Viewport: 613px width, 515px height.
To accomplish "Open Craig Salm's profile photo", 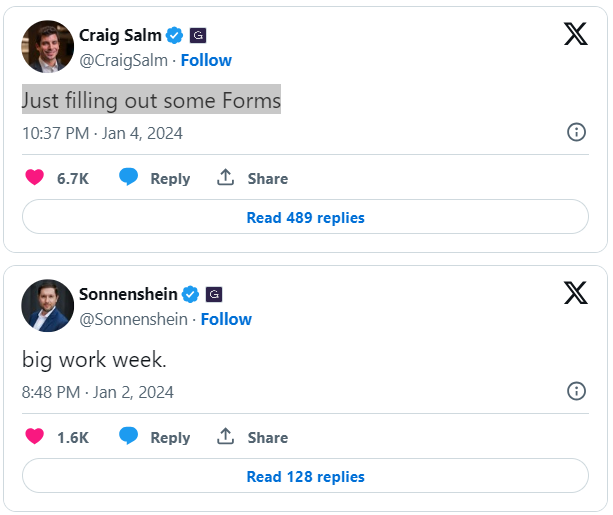I will (47, 47).
